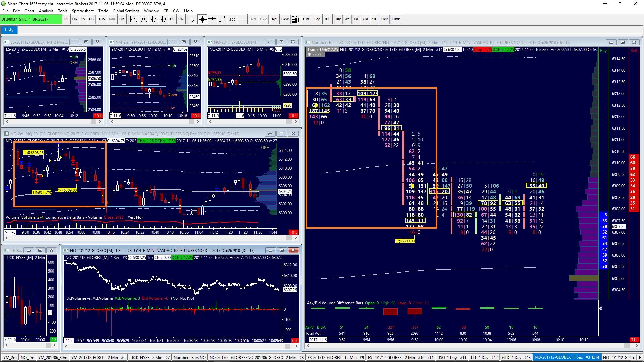Select the horizontal line tool
644x362 pixels.
[243, 19]
